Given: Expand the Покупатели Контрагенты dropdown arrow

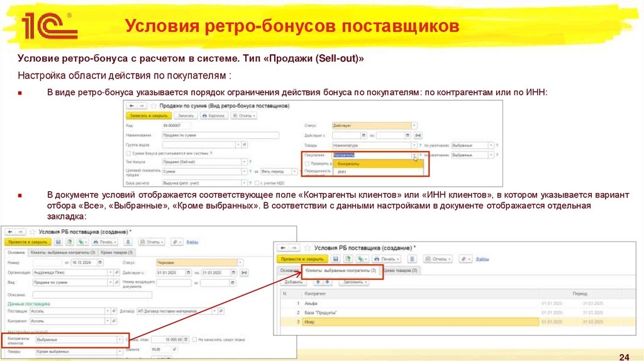Looking at the screenshot, I should 414,155.
